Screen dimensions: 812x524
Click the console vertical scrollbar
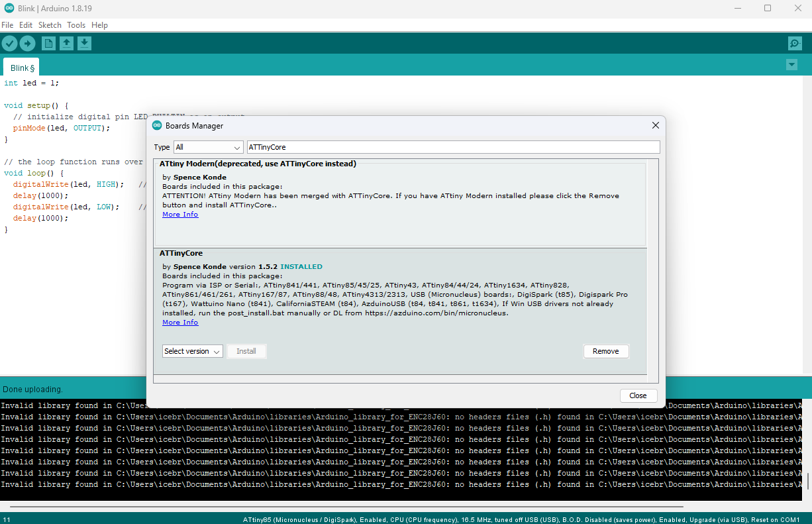tap(807, 480)
